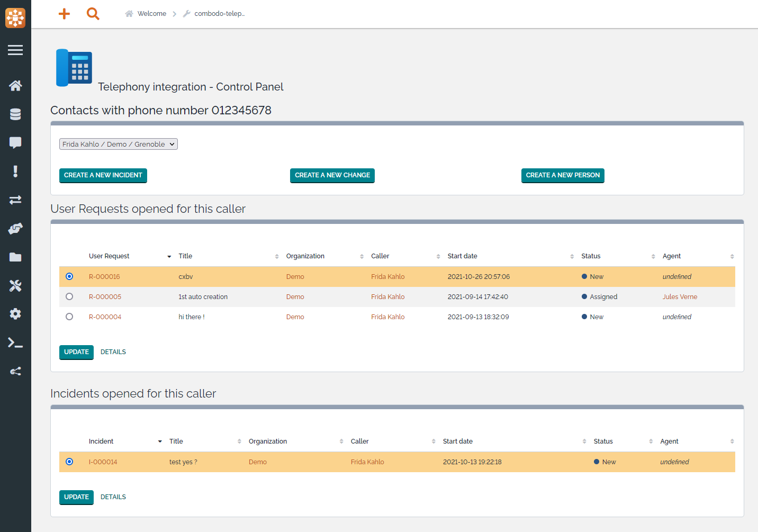The height and width of the screenshot is (532, 758).
Task: Open the wrench and screwdriver tools icon
Action: 15,286
